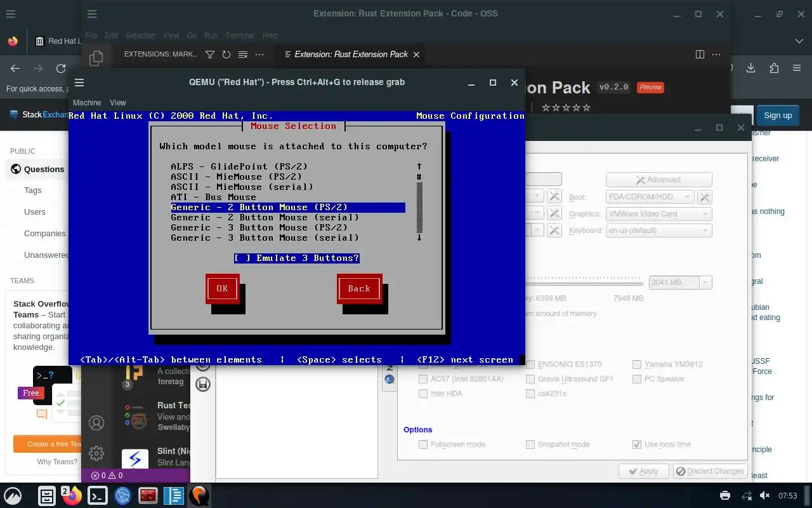This screenshot has width=812, height=508.
Task: Select ALPS - GlidePoint (PS/2) mouse
Action: (239, 166)
